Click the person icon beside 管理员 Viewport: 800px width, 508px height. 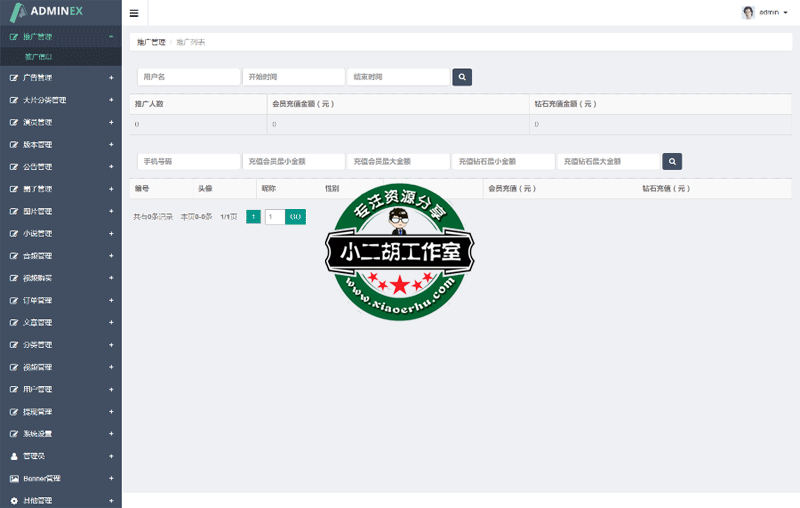(14, 456)
